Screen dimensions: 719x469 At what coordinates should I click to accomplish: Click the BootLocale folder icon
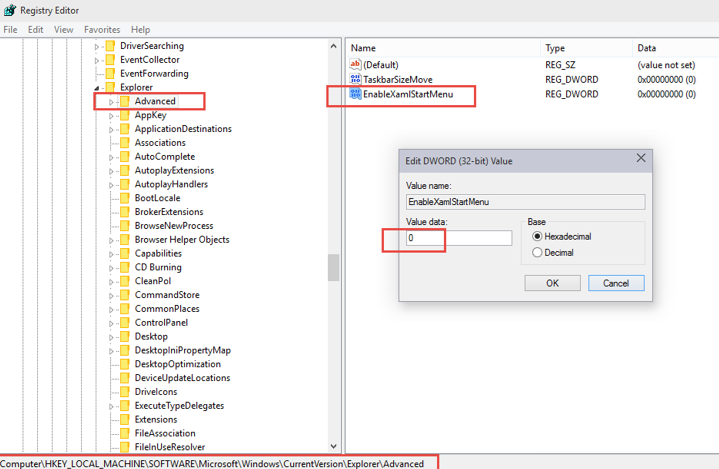pyautogui.click(x=125, y=198)
